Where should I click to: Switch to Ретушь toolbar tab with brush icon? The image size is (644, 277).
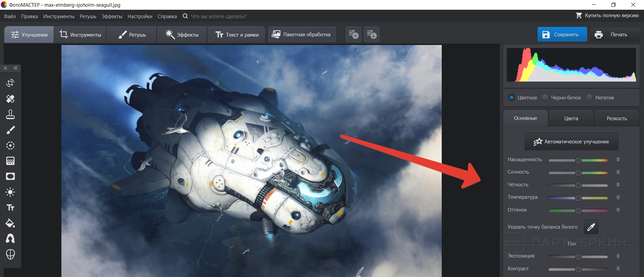tap(132, 35)
